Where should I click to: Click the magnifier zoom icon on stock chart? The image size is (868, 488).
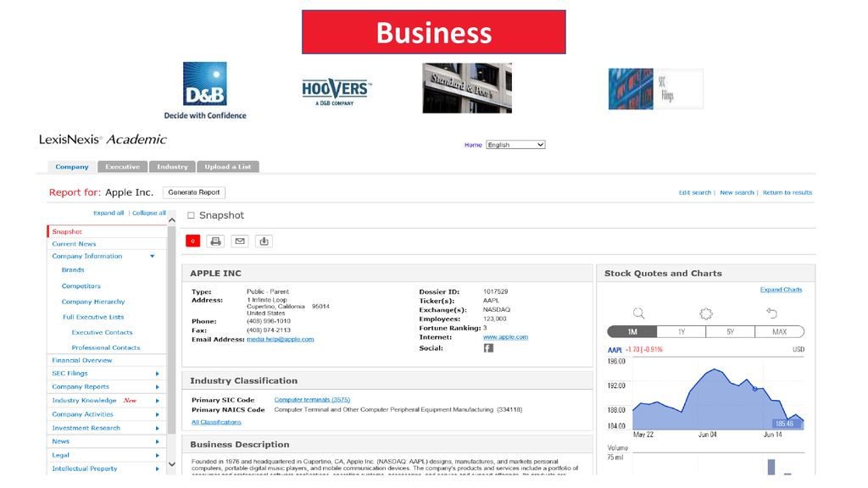639,313
